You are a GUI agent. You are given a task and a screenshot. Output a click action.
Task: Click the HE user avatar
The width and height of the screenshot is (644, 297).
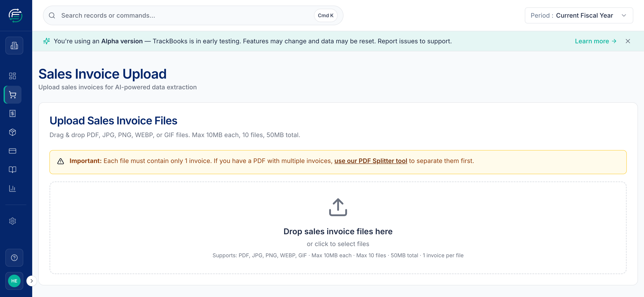pyautogui.click(x=14, y=281)
